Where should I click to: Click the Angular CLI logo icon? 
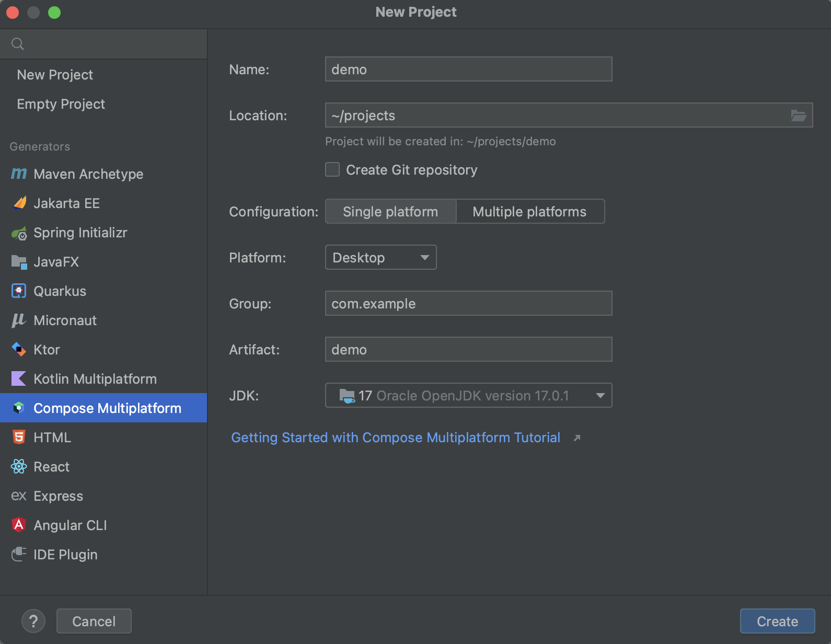pos(19,525)
